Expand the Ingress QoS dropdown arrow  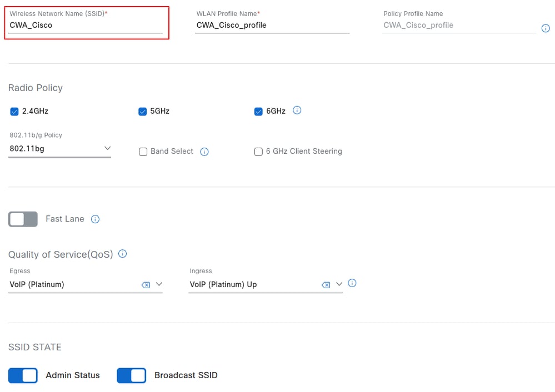[339, 284]
